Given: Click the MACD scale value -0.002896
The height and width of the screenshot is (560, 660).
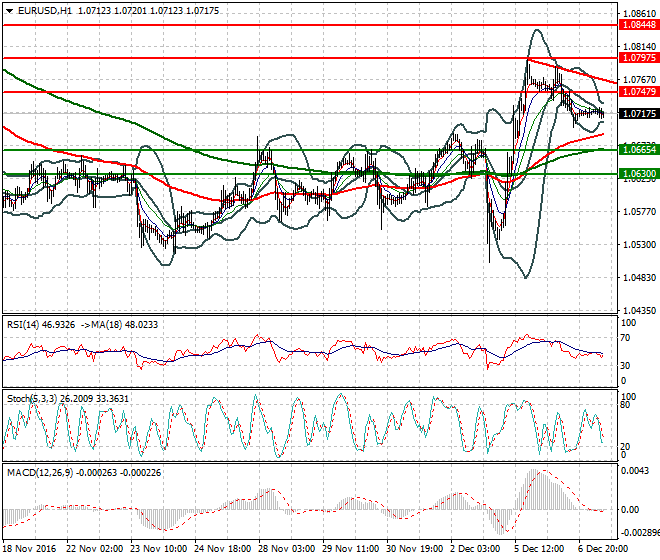Looking at the screenshot, I should click(641, 533).
